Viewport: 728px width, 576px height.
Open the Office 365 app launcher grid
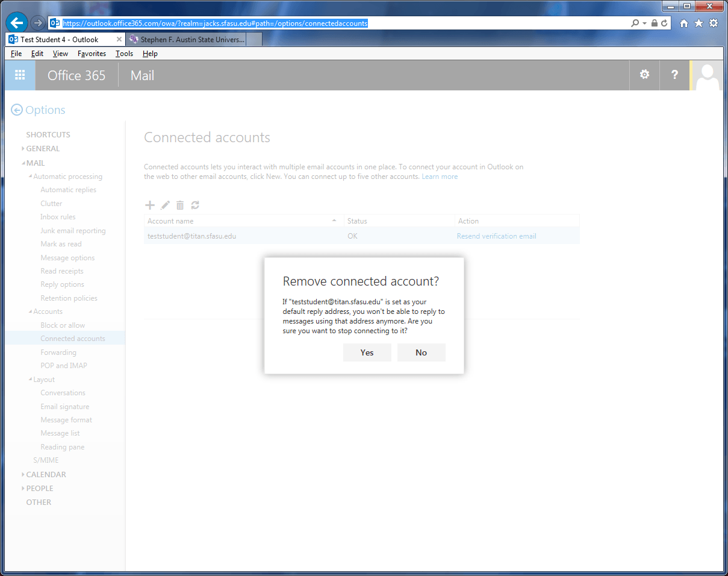click(20, 75)
